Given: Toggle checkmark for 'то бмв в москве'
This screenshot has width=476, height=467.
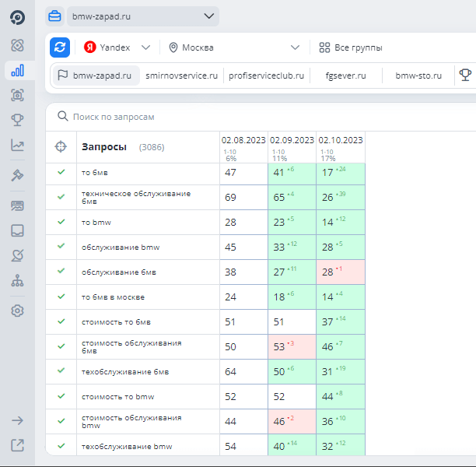Looking at the screenshot, I should click(61, 297).
